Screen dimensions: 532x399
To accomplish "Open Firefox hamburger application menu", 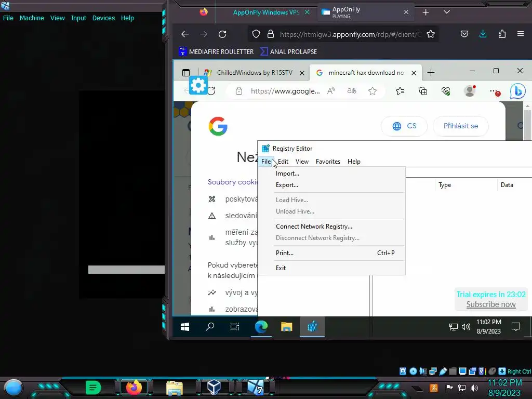I will (x=521, y=34).
